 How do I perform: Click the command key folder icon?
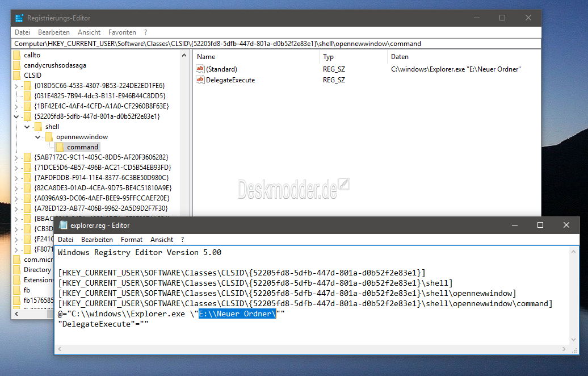point(60,147)
